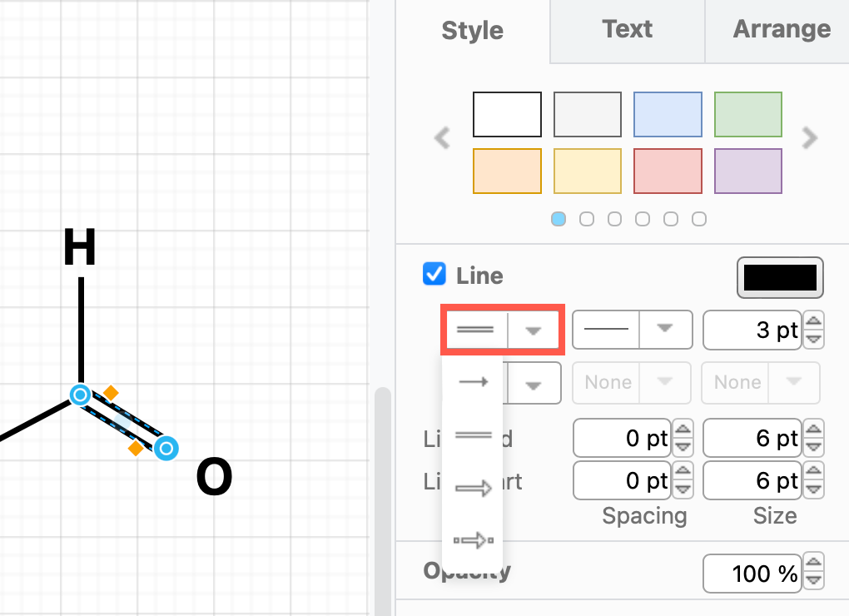The image size is (849, 616).
Task: Show previous page of shape style presets
Action: (442, 137)
